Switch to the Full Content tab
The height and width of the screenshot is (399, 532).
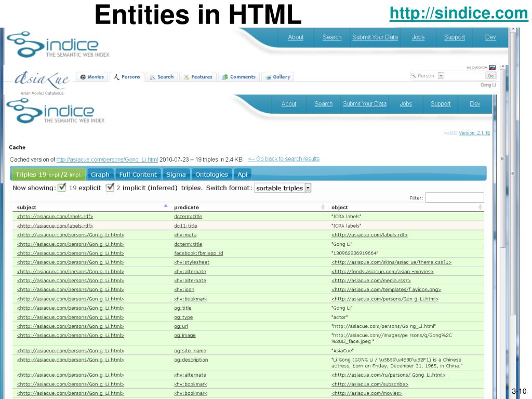(x=138, y=175)
